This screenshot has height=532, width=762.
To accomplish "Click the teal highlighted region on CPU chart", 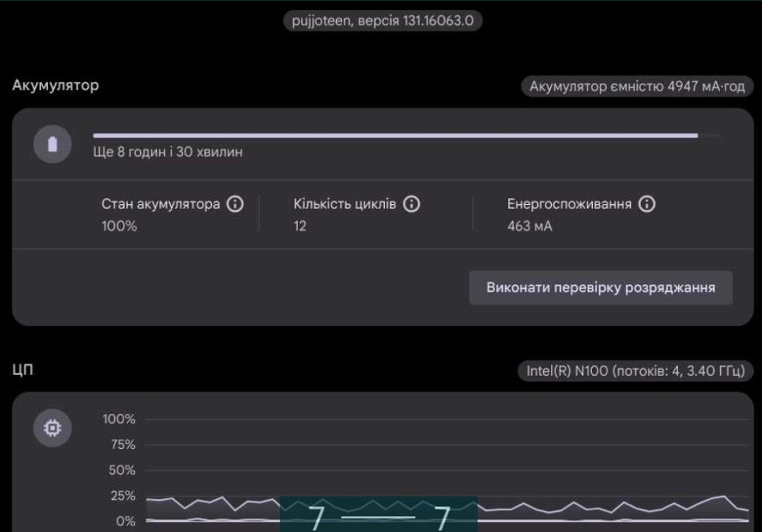I will point(379,514).
